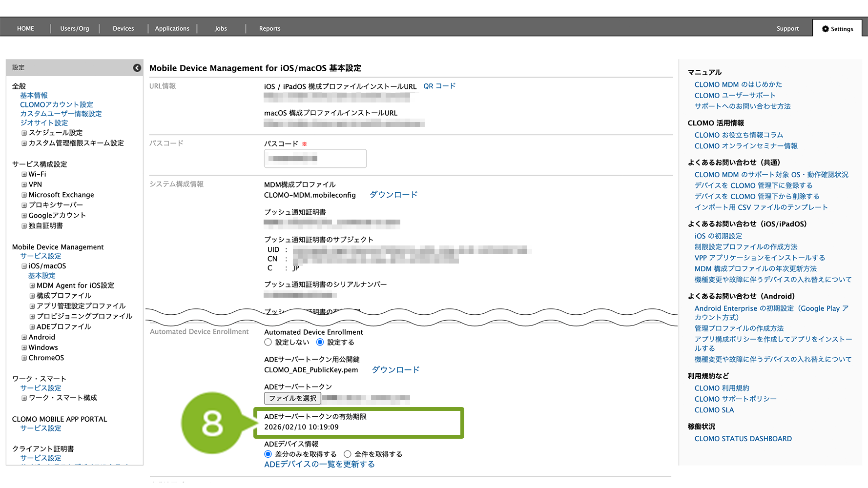Open サービス設定 under Mobile Device Management
The height and width of the screenshot is (488, 868).
(41, 256)
